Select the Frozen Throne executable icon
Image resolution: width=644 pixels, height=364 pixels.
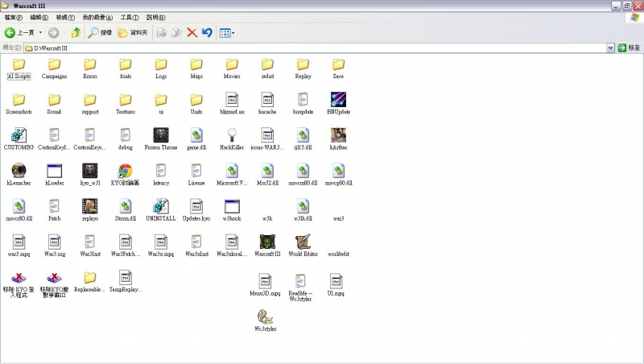click(x=160, y=135)
